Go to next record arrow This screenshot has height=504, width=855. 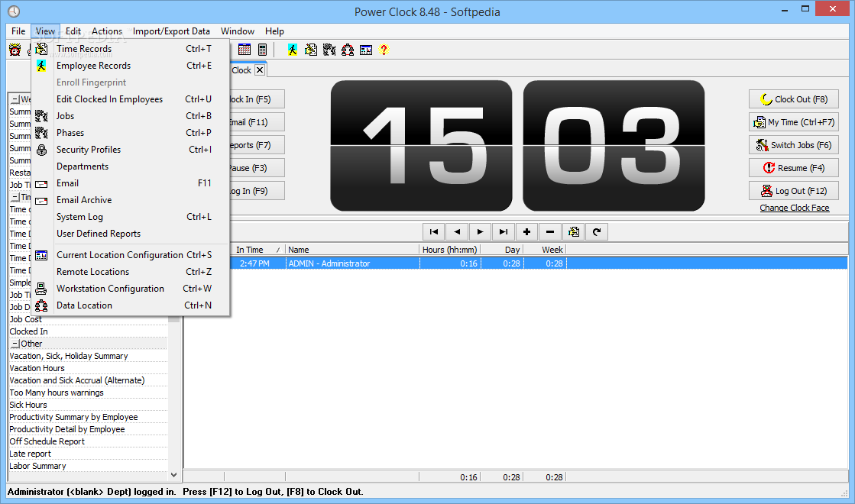point(480,232)
